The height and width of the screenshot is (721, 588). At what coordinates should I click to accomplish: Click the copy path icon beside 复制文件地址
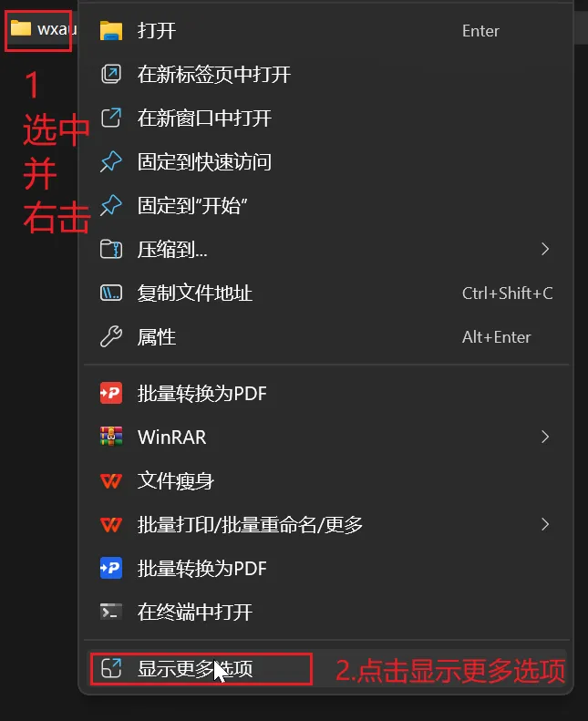[111, 293]
